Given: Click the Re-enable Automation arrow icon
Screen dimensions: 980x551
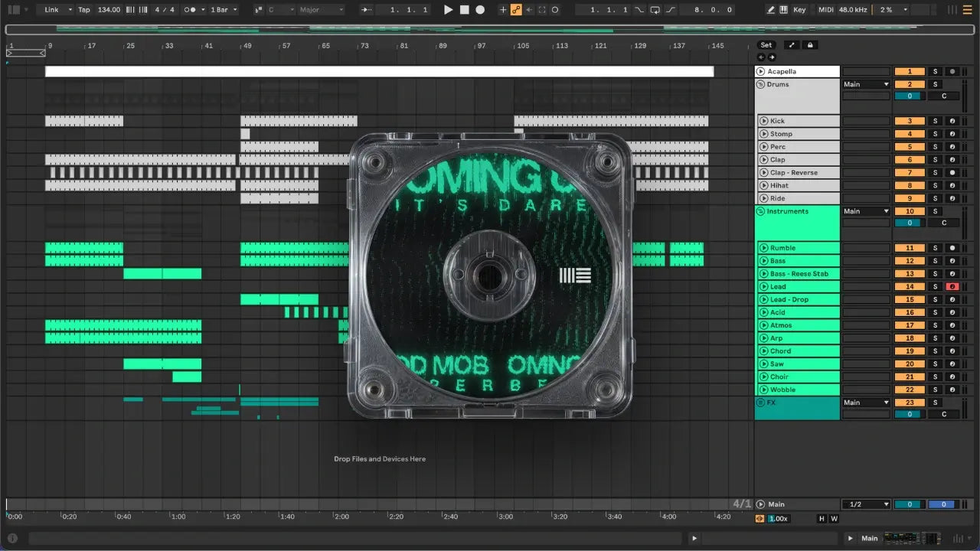Looking at the screenshot, I should point(529,10).
